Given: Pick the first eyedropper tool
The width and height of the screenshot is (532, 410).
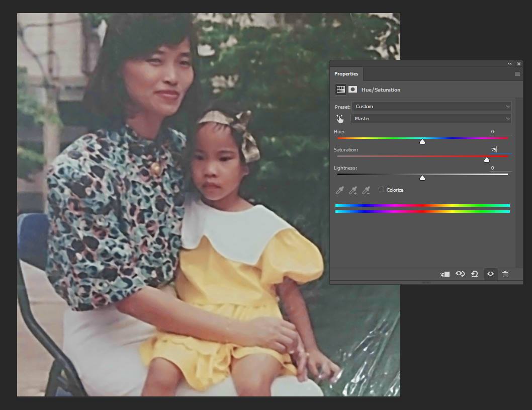Looking at the screenshot, I should (340, 190).
